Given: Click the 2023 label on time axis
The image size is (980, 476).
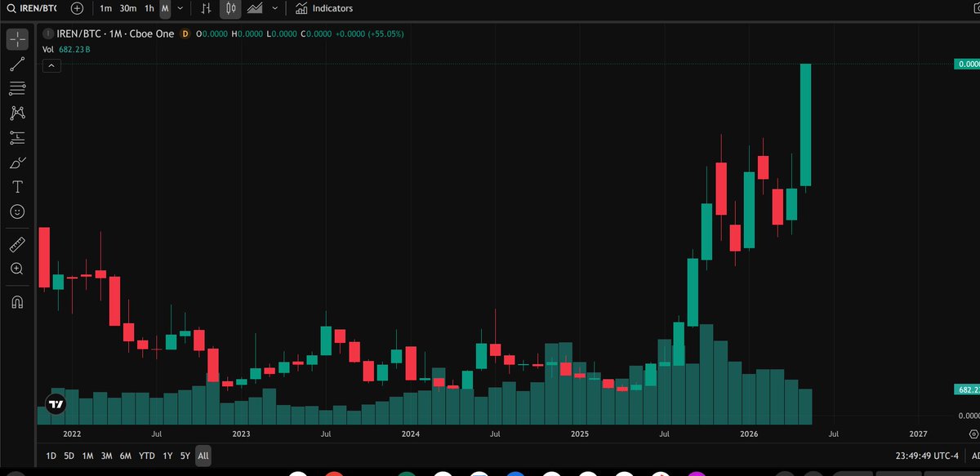Looking at the screenshot, I should coord(241,434).
